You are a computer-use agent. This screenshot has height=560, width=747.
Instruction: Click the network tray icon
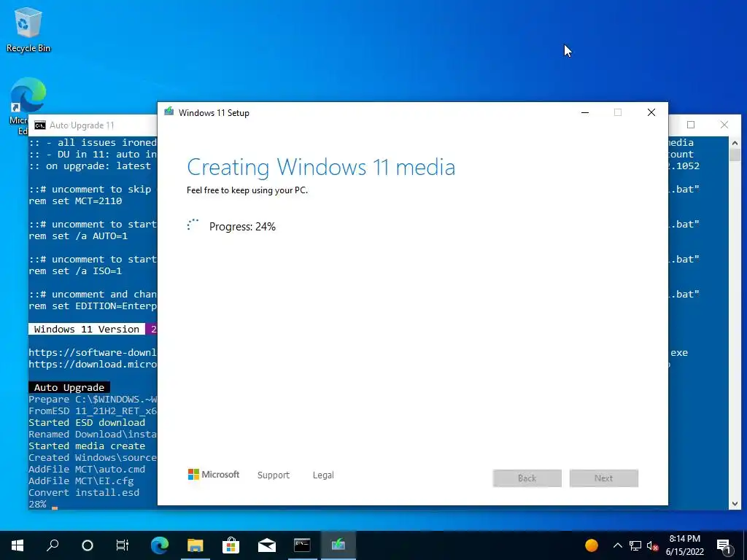(x=635, y=545)
